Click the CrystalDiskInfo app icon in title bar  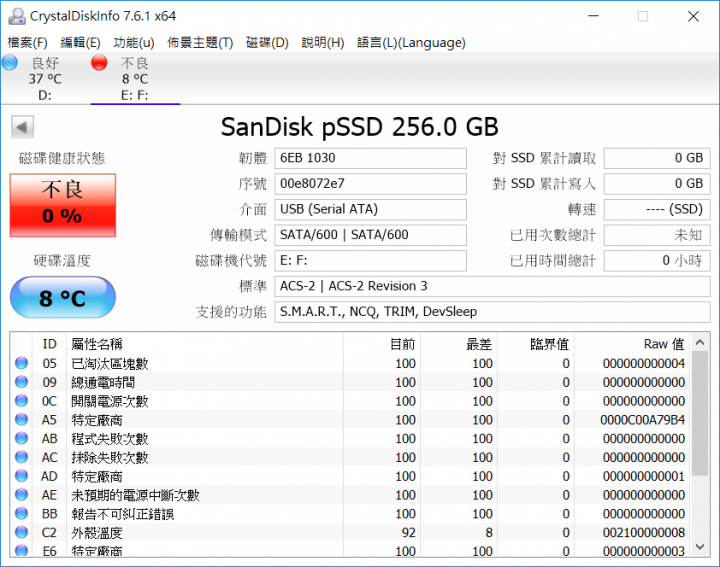point(17,16)
